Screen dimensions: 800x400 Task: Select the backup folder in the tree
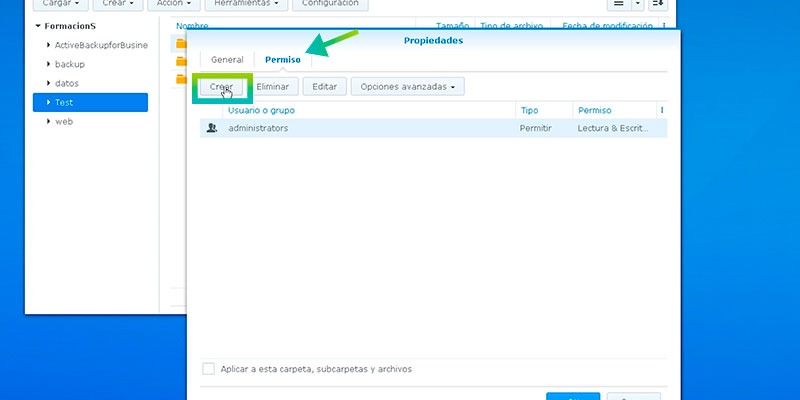[x=70, y=64]
